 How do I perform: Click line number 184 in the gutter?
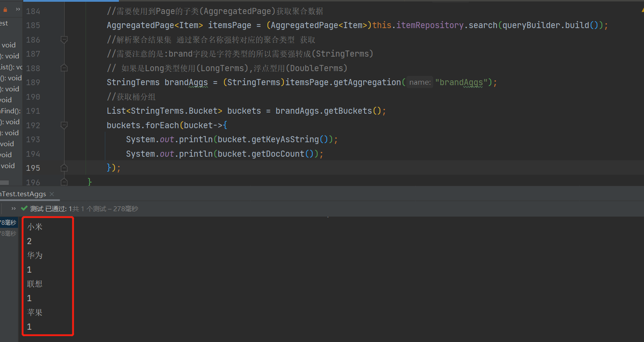click(x=33, y=11)
